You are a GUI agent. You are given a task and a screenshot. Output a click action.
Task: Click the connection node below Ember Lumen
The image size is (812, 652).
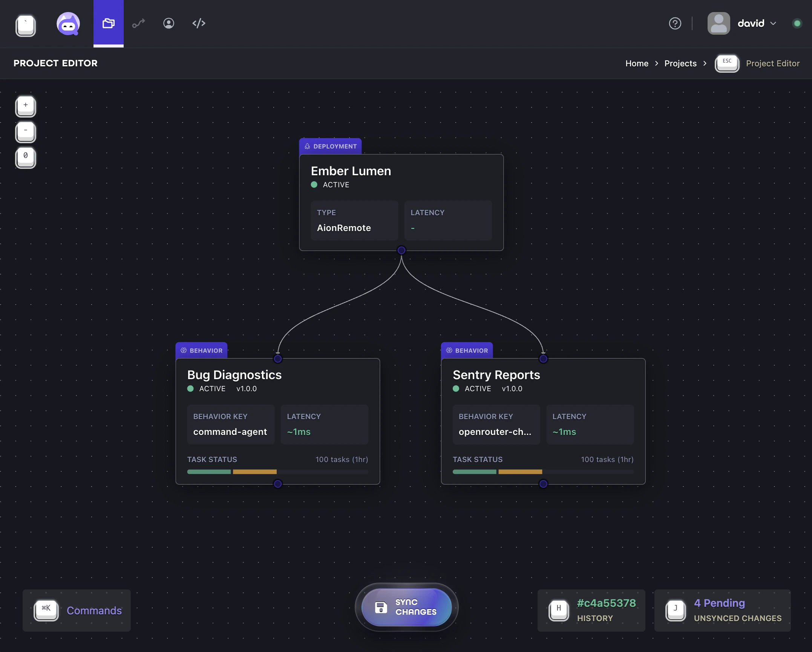401,250
